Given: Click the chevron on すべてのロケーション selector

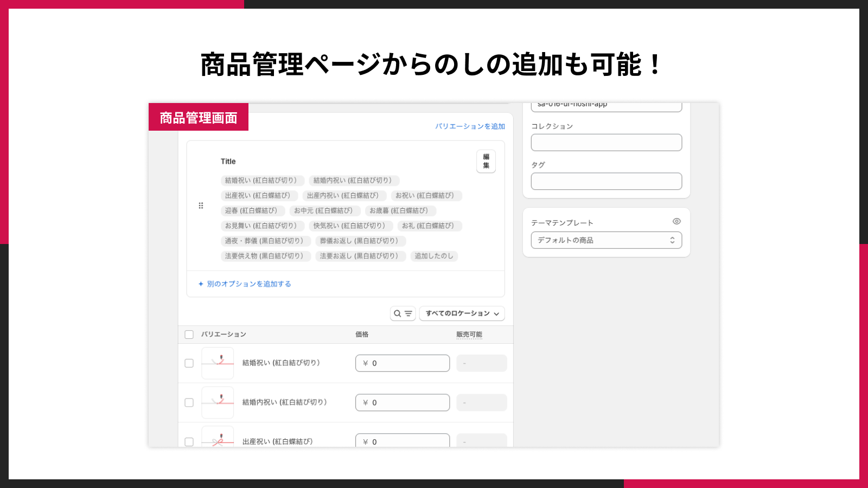Looking at the screenshot, I should pos(497,313).
